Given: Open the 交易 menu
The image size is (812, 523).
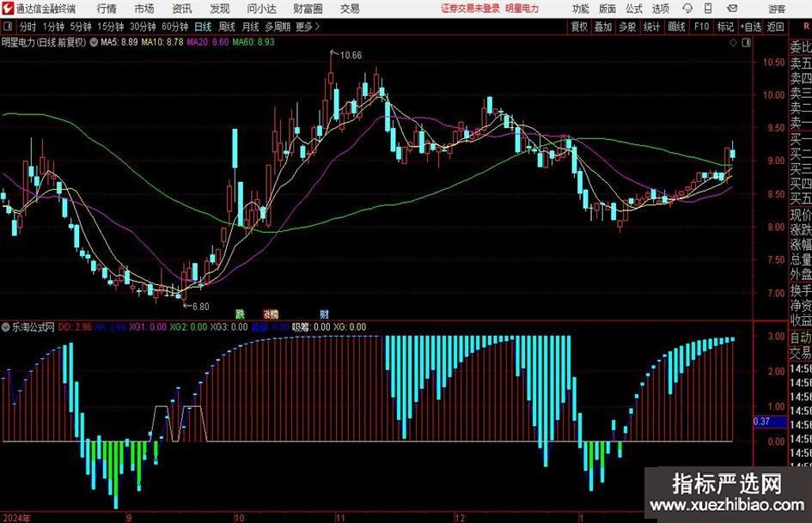Looking at the screenshot, I should pyautogui.click(x=350, y=9).
